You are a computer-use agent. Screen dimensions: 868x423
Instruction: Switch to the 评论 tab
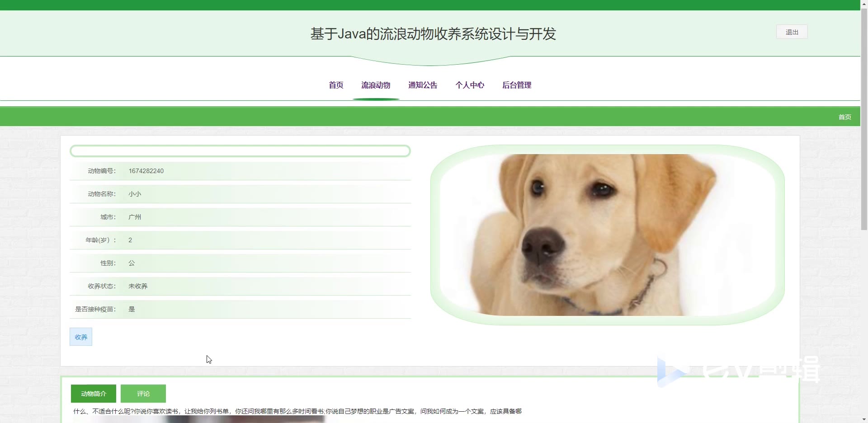point(143,394)
